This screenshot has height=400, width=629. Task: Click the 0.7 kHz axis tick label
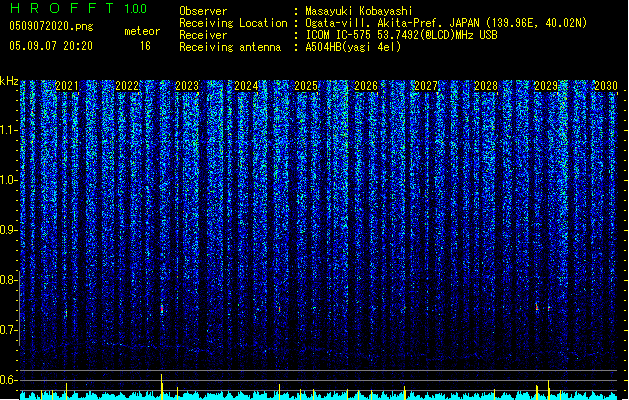pos(9,330)
